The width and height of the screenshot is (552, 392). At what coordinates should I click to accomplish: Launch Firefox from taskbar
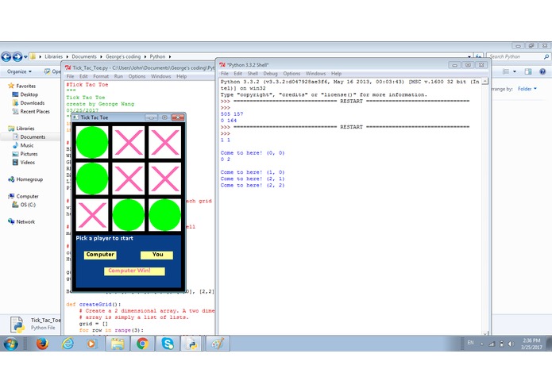coord(42,344)
